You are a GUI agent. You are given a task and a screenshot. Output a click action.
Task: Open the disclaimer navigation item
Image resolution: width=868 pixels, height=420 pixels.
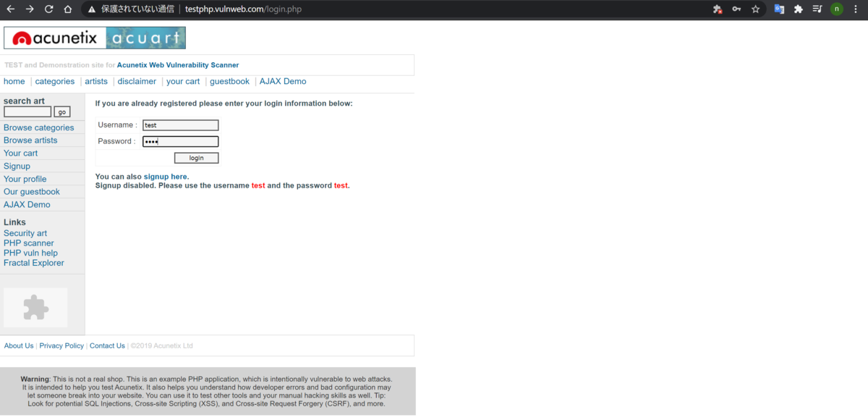(x=137, y=82)
